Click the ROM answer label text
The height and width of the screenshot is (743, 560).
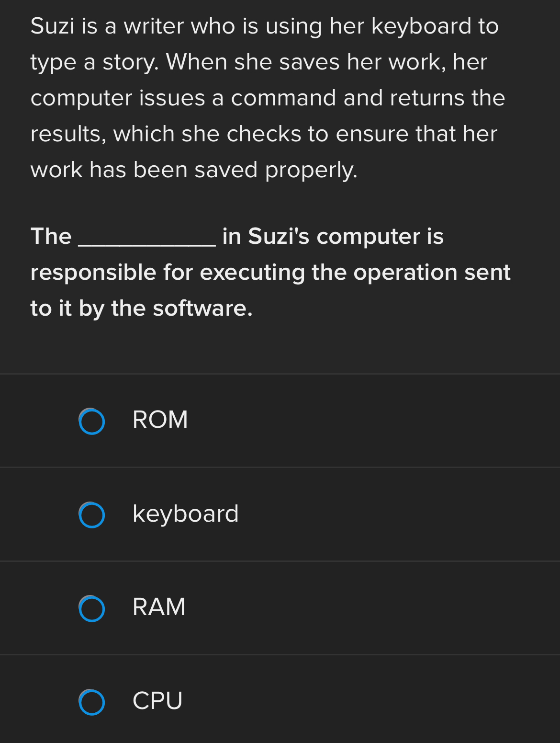point(160,420)
